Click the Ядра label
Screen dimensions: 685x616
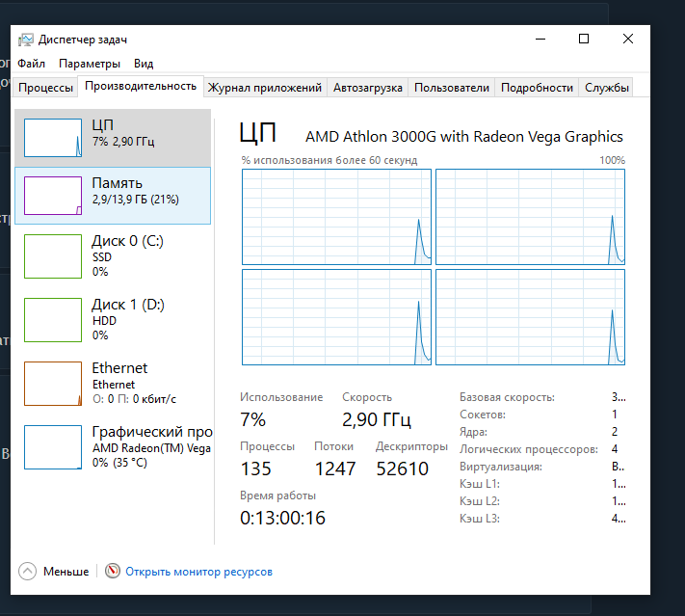(473, 432)
